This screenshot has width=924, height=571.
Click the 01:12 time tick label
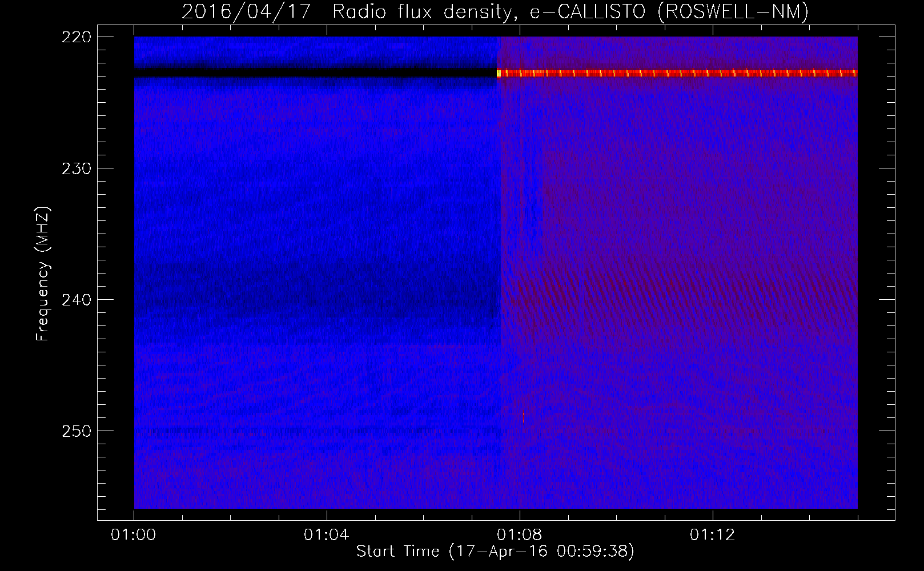tap(713, 535)
